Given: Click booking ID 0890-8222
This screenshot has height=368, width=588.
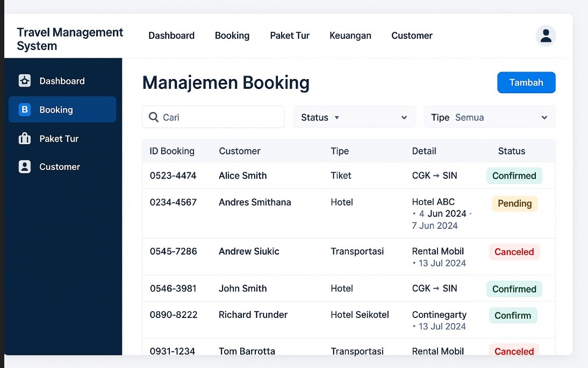Looking at the screenshot, I should 173,315.
